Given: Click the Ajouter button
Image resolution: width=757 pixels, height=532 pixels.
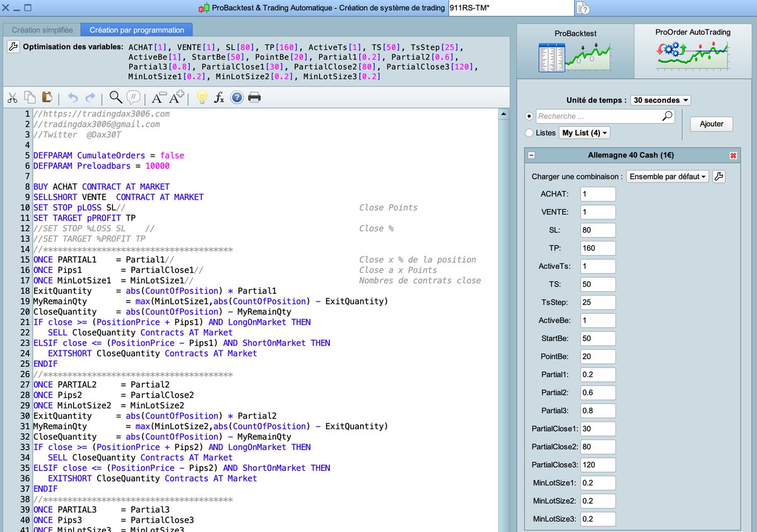Looking at the screenshot, I should tap(712, 124).
